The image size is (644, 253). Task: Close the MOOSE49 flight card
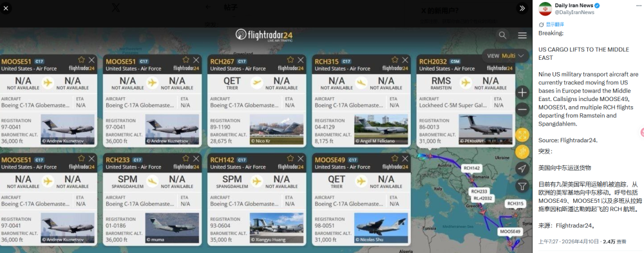[405, 158]
